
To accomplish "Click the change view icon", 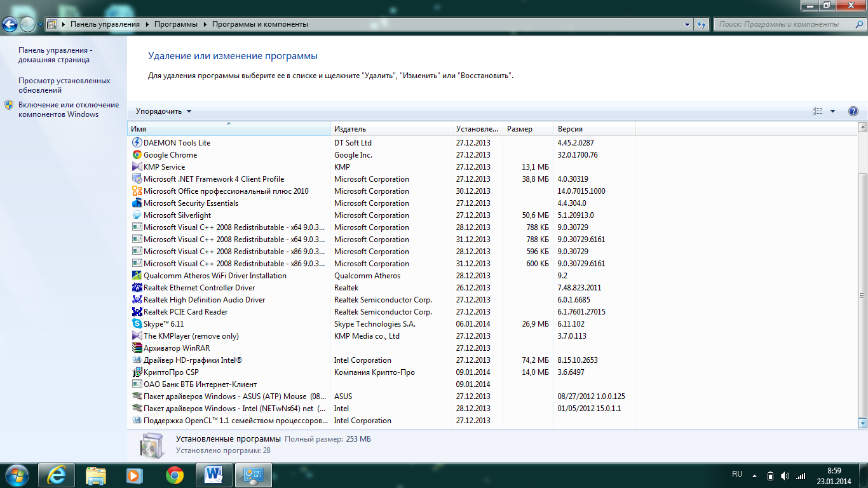I will [818, 111].
